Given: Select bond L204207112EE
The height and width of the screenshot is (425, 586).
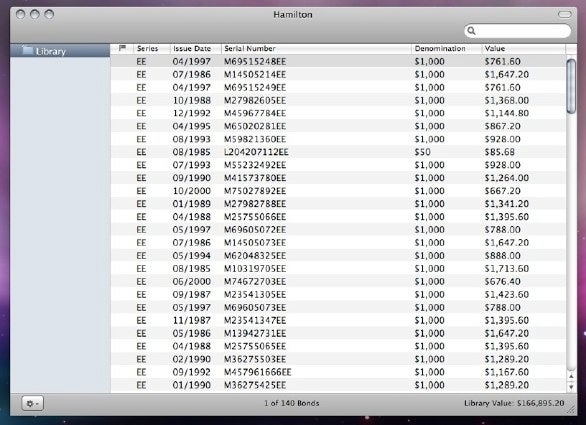Looking at the screenshot, I should (x=338, y=152).
